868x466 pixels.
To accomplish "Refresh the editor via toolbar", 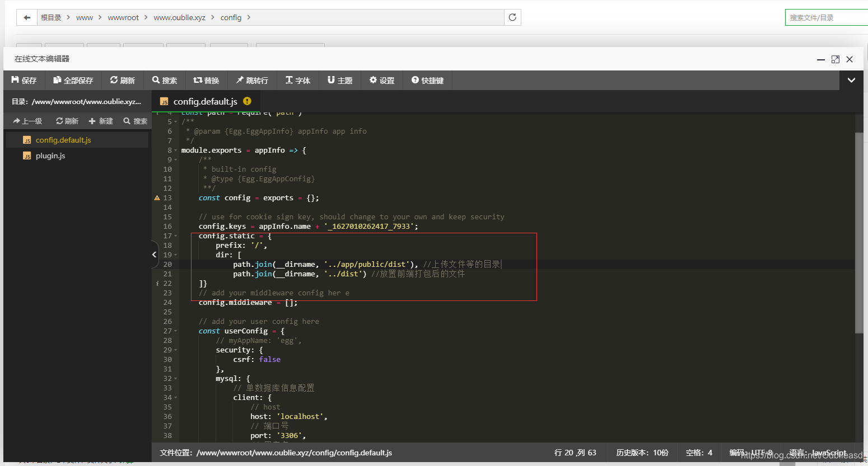I will pyautogui.click(x=123, y=81).
